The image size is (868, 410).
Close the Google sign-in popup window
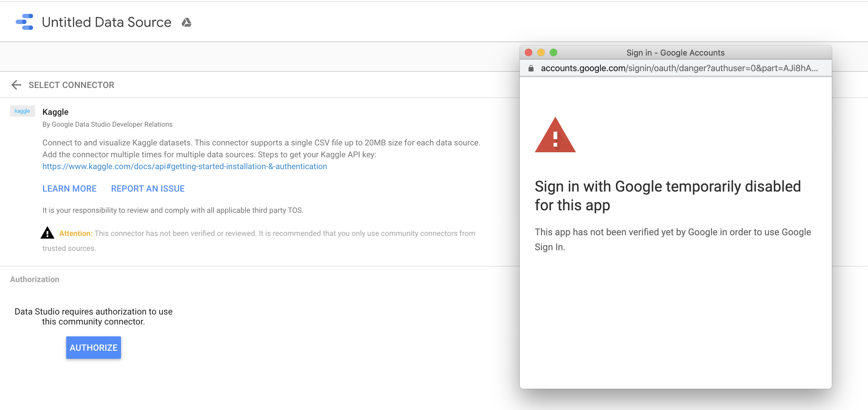pyautogui.click(x=528, y=52)
